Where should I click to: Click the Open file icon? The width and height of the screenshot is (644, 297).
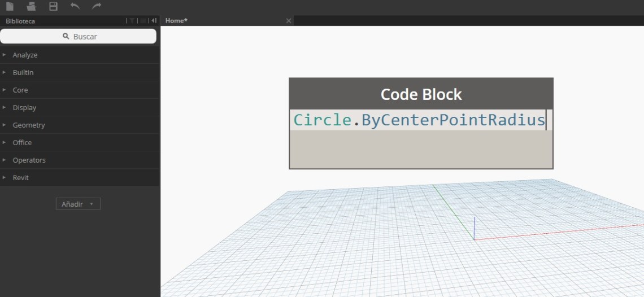(x=32, y=6)
